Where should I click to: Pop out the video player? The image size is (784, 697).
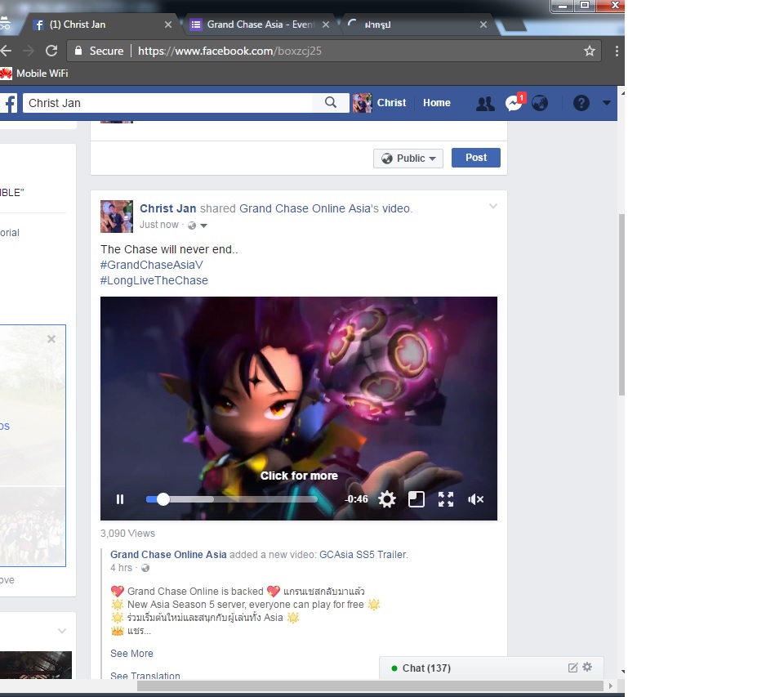(416, 499)
